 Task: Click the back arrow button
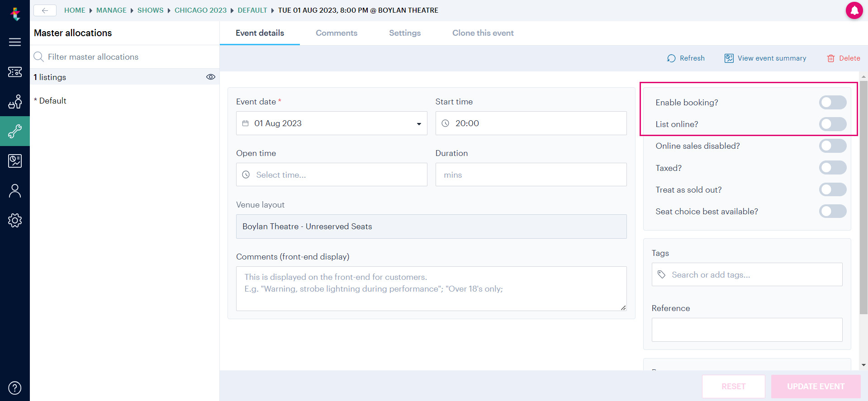[45, 10]
